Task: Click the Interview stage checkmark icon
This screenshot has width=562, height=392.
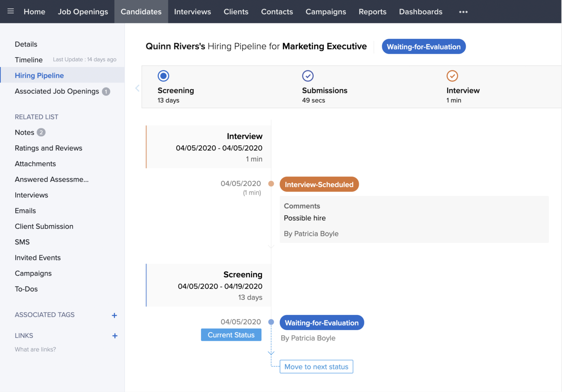Action: [x=452, y=75]
